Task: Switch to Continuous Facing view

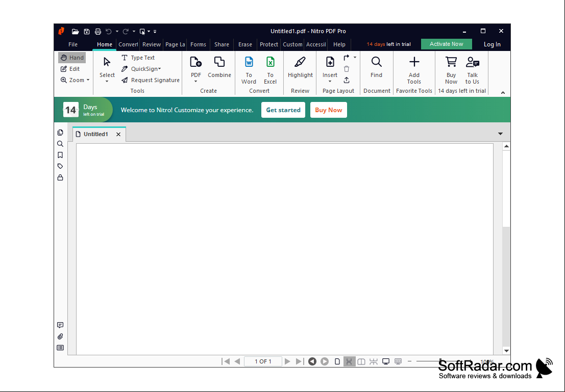Action: pyautogui.click(x=373, y=361)
